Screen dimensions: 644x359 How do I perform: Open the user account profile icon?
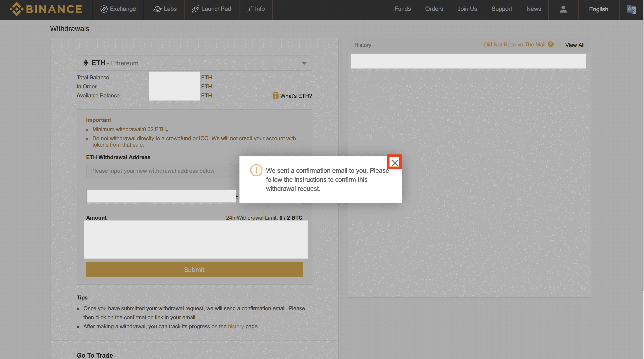coord(563,9)
